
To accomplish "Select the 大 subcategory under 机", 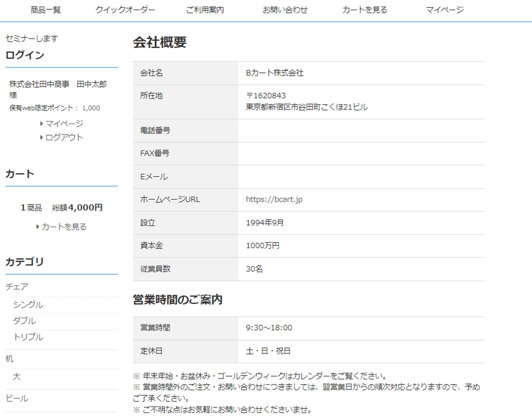I will click(x=17, y=376).
